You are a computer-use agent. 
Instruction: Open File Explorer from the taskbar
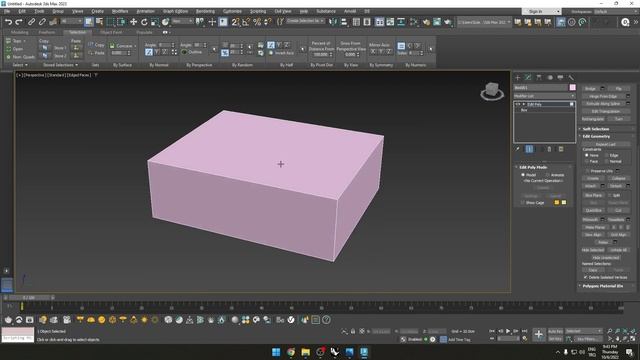pyautogui.click(x=305, y=352)
